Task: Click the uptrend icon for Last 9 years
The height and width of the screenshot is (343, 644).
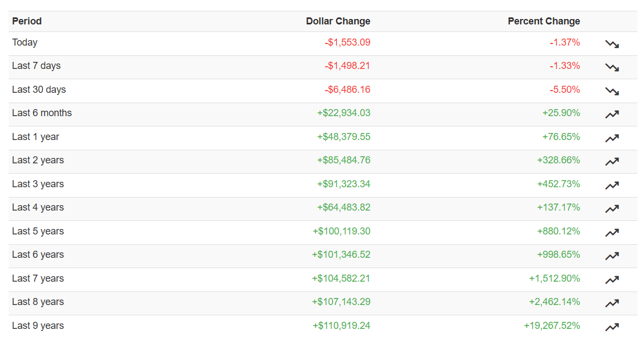Action: (x=612, y=327)
